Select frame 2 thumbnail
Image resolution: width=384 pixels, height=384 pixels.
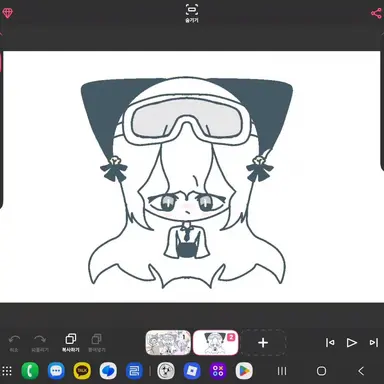point(215,343)
